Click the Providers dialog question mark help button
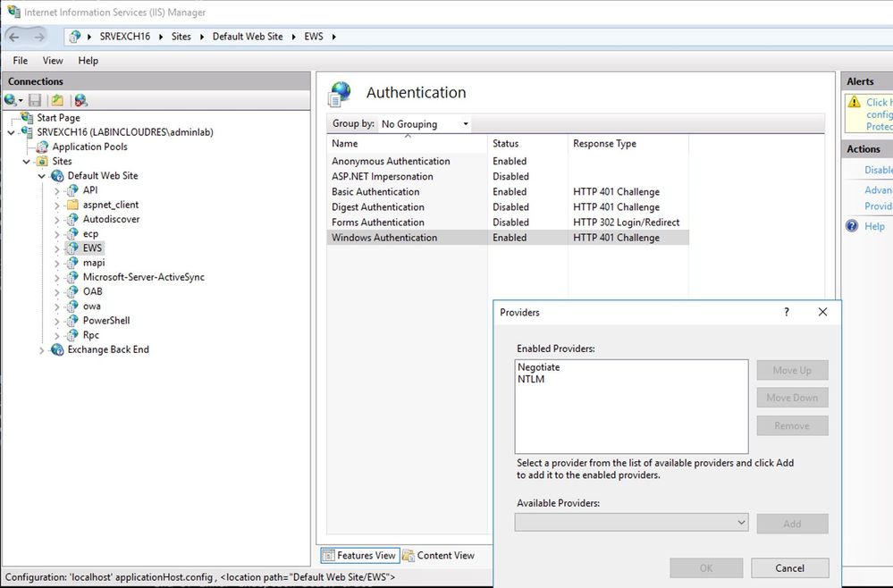 point(787,312)
